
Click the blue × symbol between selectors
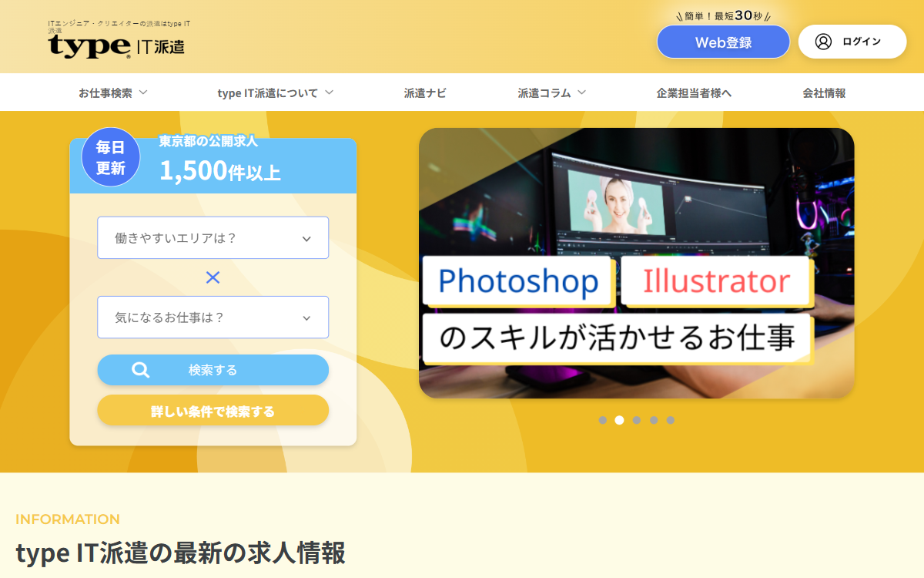pos(213,277)
